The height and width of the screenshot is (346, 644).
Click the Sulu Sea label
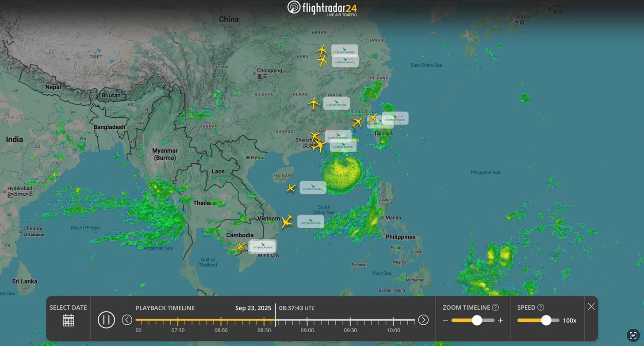point(381,273)
